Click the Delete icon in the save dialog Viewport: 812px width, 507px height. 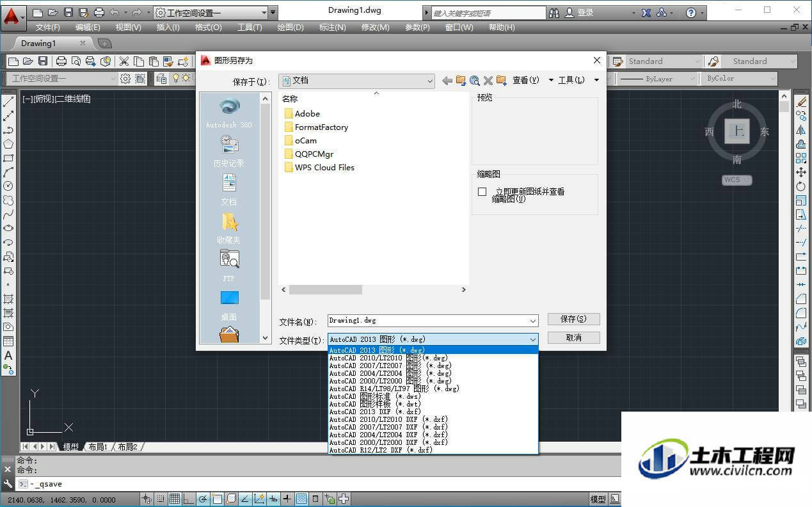pyautogui.click(x=488, y=80)
